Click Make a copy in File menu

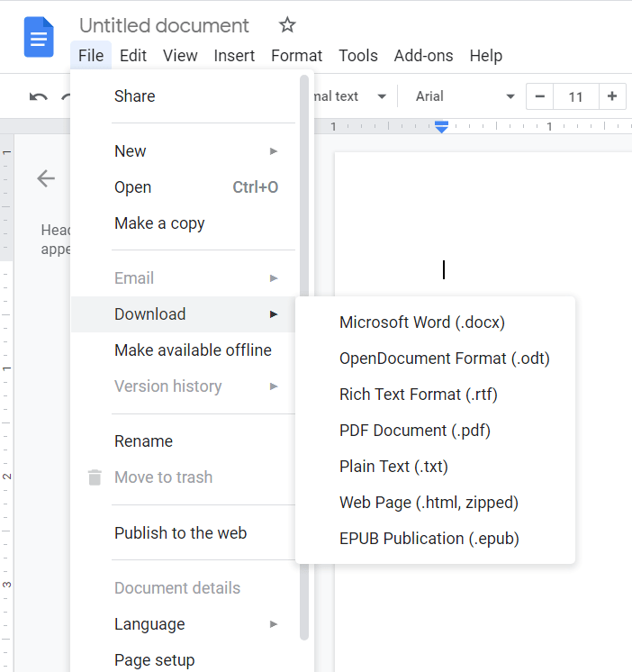(x=159, y=223)
